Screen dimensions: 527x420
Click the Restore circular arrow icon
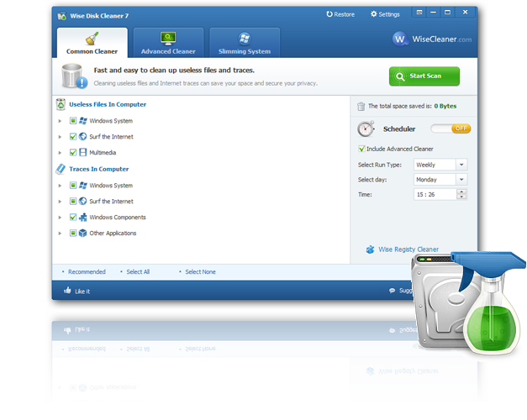pyautogui.click(x=329, y=14)
